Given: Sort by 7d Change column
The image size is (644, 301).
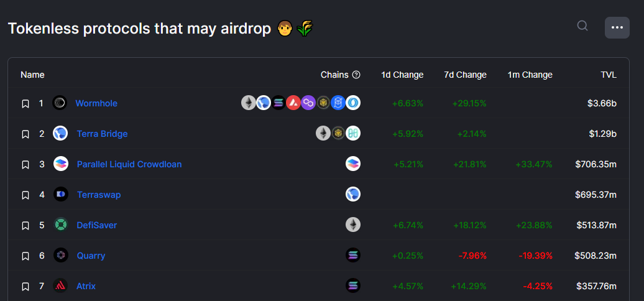Looking at the screenshot, I should 466,75.
